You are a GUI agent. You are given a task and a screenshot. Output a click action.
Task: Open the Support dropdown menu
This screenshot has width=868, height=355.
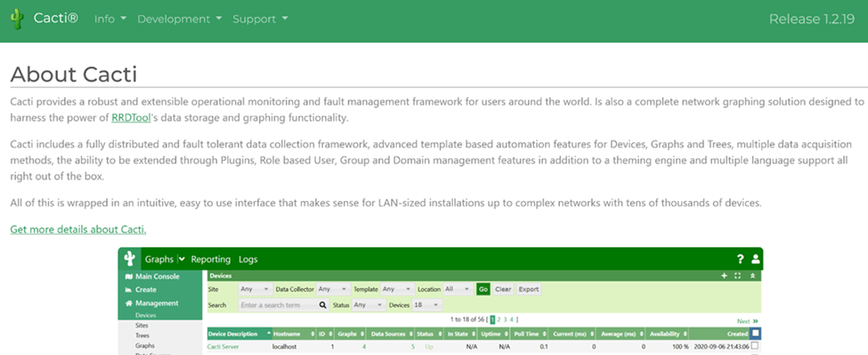[260, 19]
